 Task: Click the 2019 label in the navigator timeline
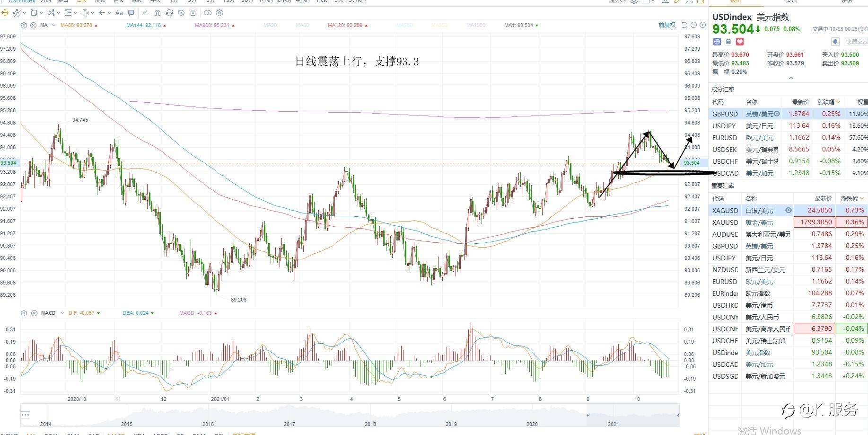pyautogui.click(x=451, y=424)
